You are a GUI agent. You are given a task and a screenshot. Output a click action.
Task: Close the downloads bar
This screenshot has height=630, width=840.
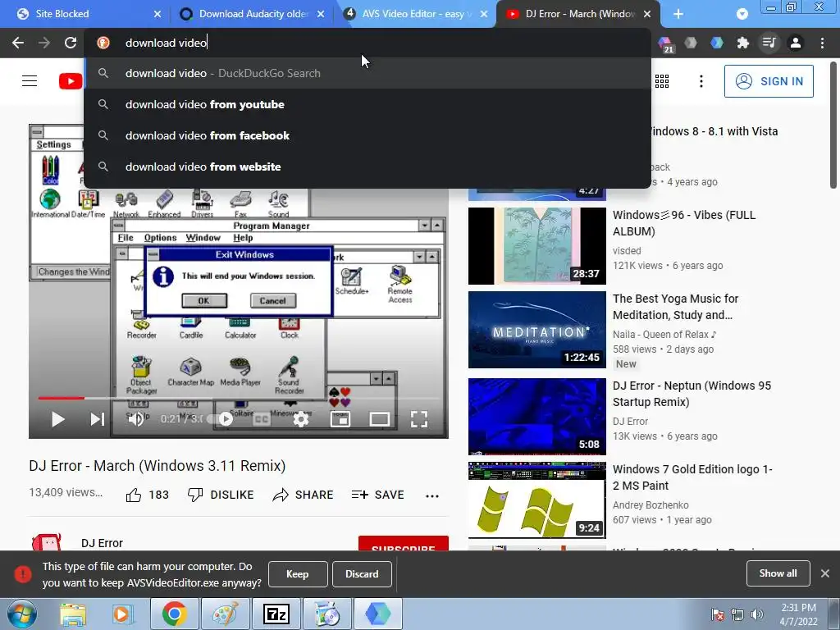coord(825,573)
